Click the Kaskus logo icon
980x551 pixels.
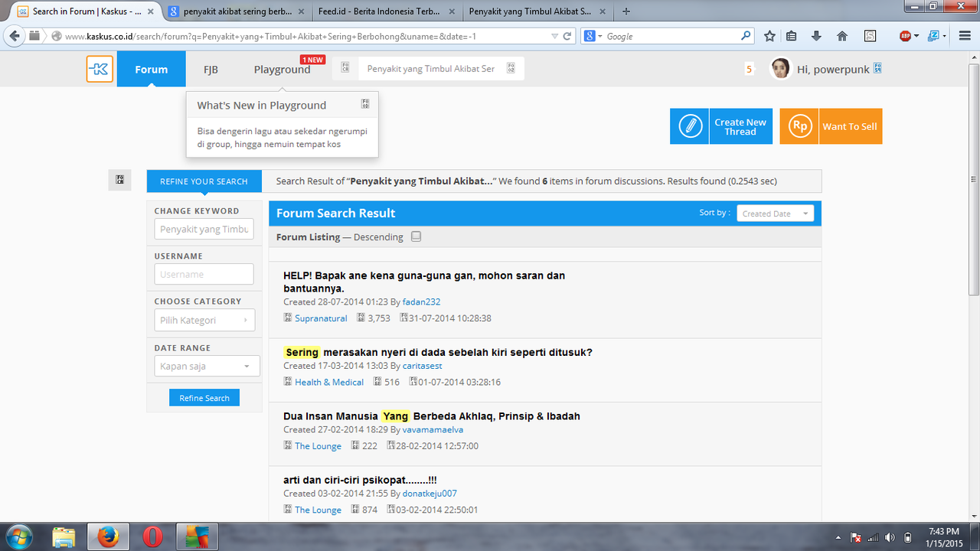tap(100, 69)
